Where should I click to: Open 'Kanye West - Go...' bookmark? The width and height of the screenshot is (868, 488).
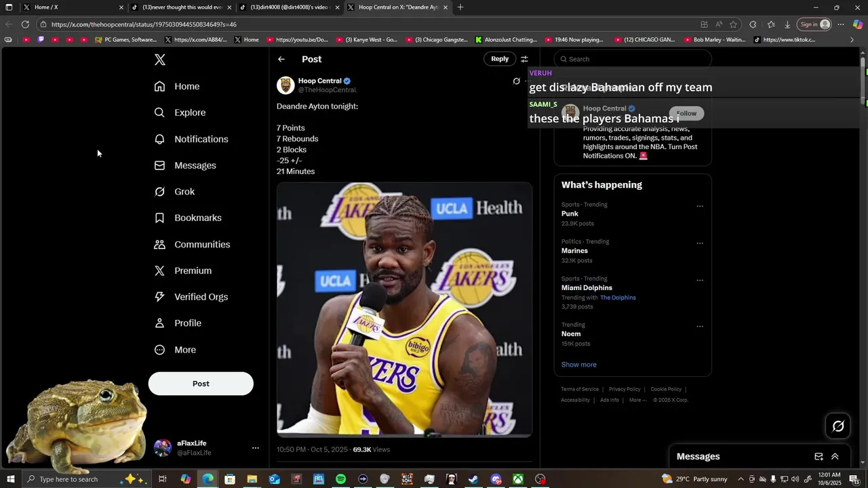coord(366,40)
